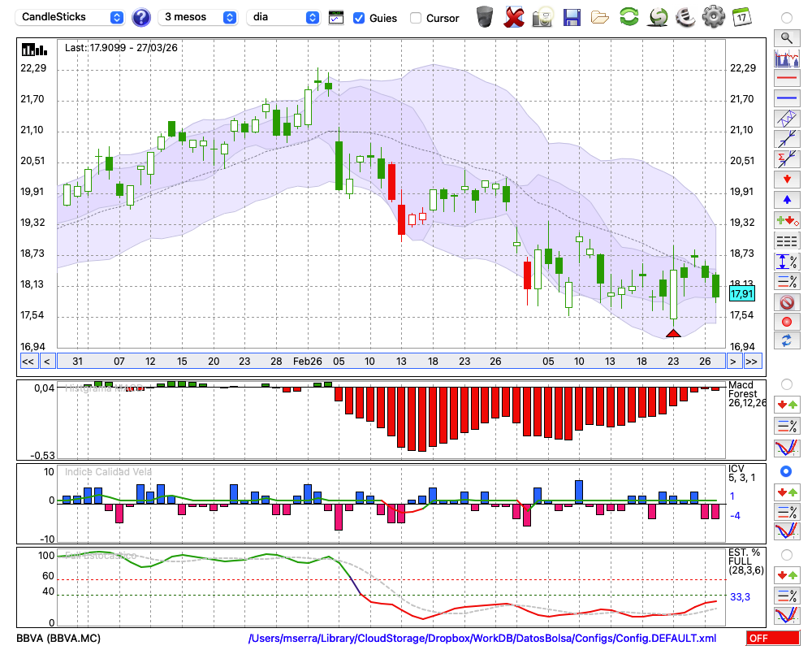Click the trash can delete icon
This screenshot has width=812, height=650.
coord(485,17)
